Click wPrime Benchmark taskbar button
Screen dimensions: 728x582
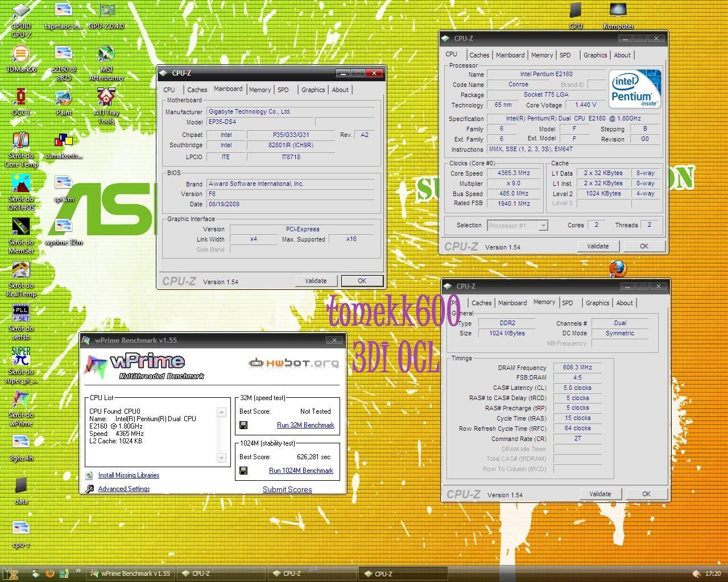click(x=129, y=573)
